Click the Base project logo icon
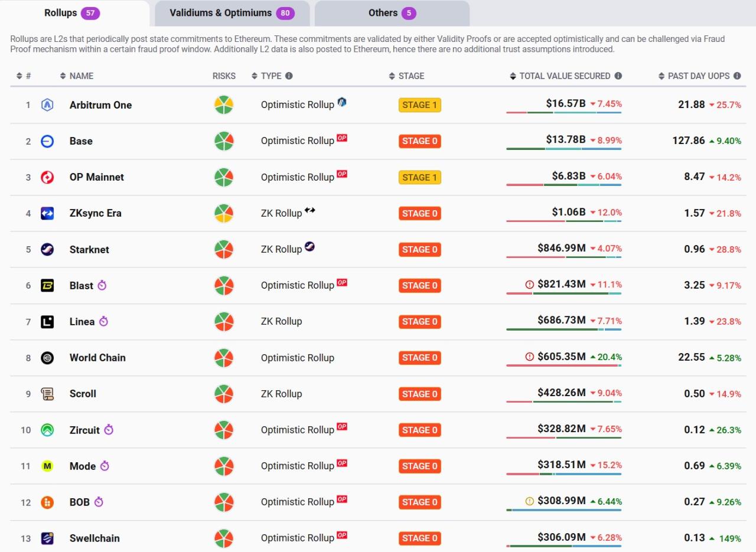The width and height of the screenshot is (756, 552). click(x=47, y=141)
